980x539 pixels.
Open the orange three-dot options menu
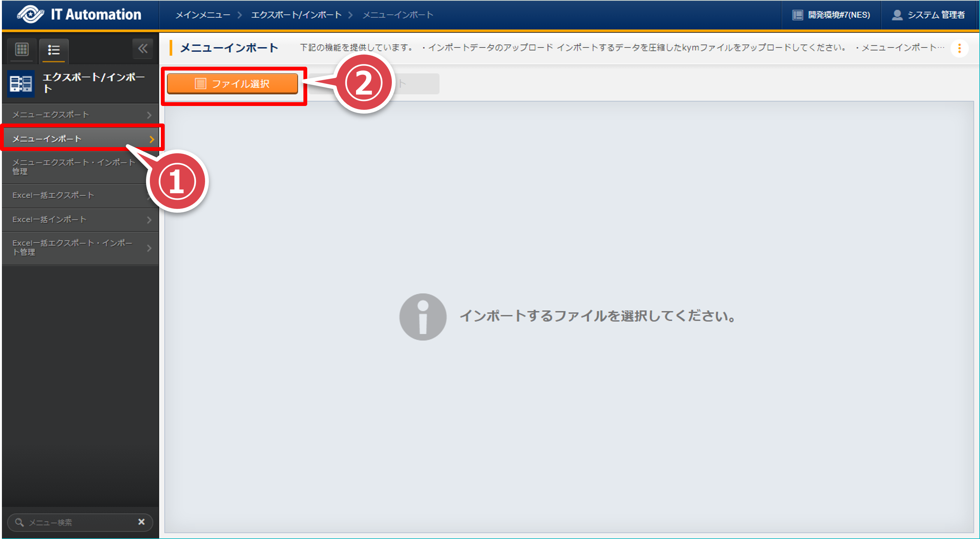pyautogui.click(x=959, y=48)
